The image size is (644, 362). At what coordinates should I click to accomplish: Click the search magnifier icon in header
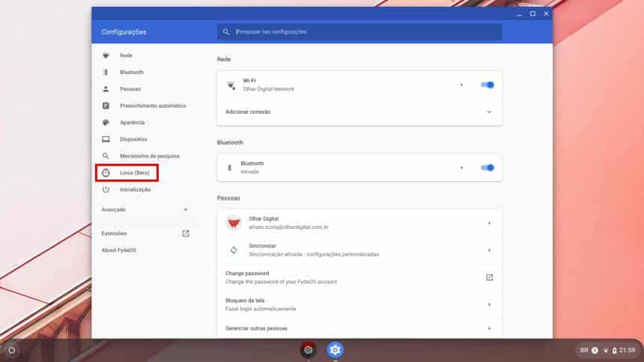coord(226,32)
